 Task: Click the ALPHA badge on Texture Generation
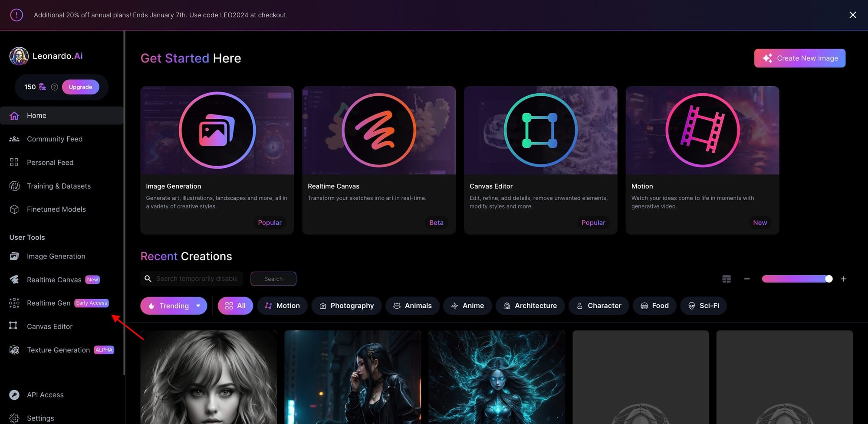104,350
